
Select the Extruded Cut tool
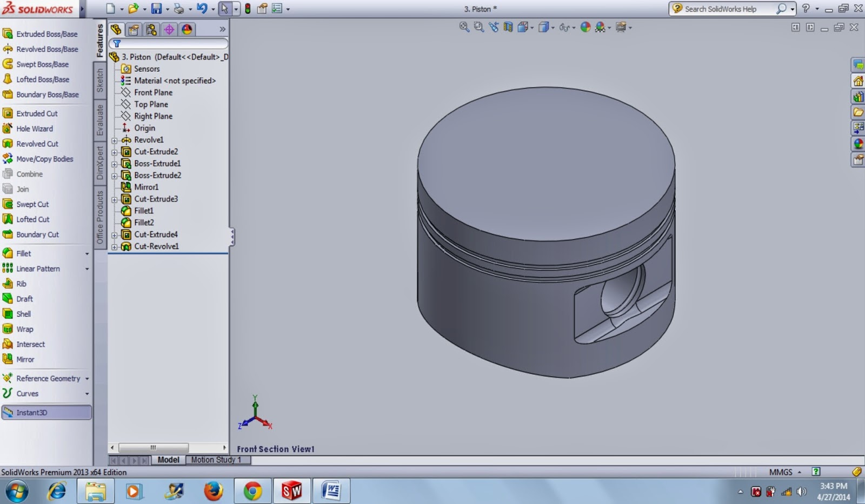30,113
